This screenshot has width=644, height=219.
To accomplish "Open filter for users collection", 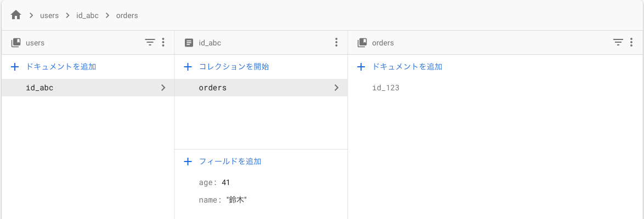I will [x=150, y=42].
